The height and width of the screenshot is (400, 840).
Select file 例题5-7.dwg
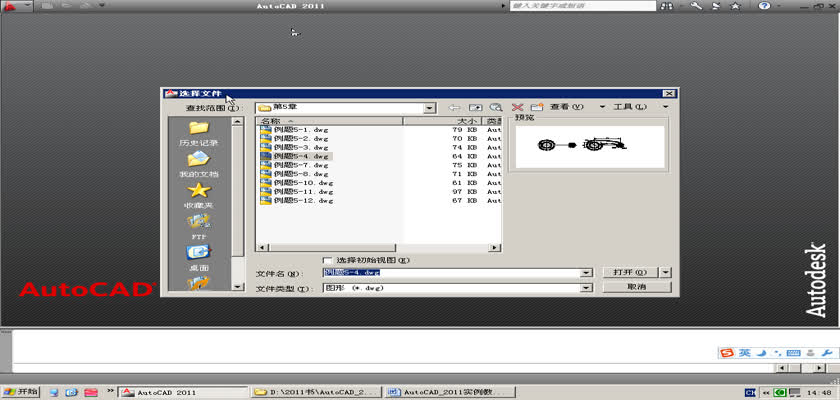294,165
